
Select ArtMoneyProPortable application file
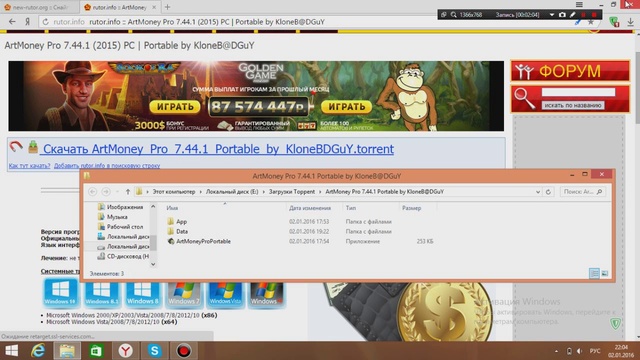[x=203, y=241]
